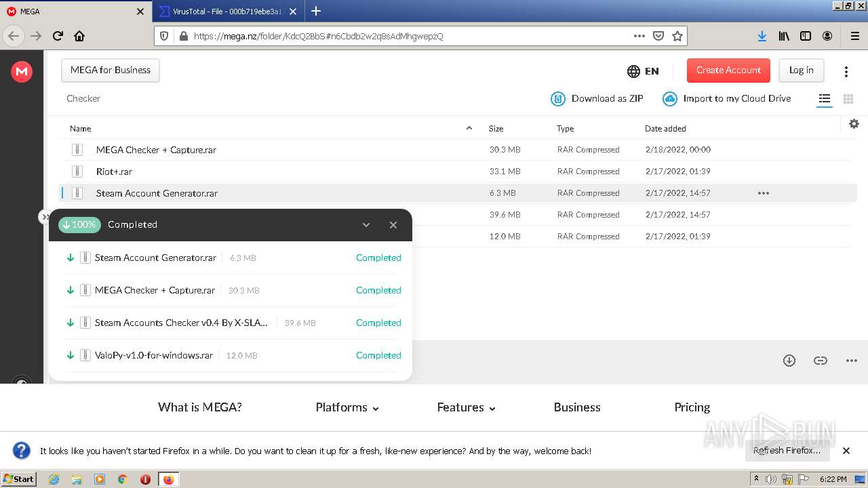Click the download icon in bottom bar
This screenshot has width=868, height=488.
pos(789,361)
